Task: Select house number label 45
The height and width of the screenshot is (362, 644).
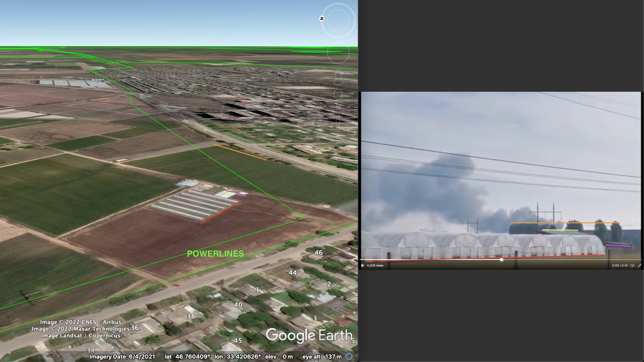Action: 238,341
